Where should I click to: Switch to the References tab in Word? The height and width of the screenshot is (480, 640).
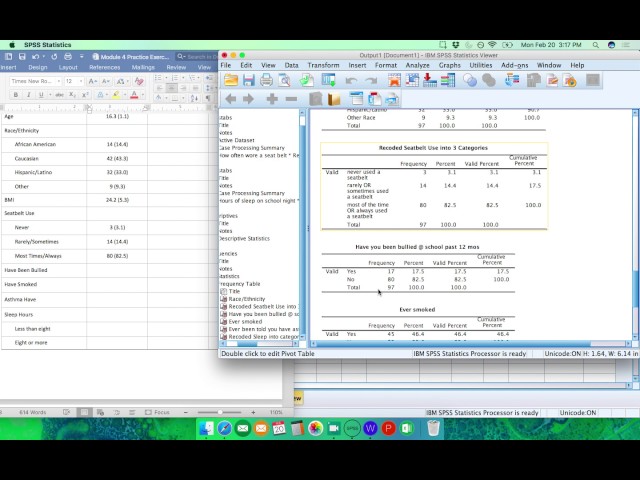click(104, 67)
